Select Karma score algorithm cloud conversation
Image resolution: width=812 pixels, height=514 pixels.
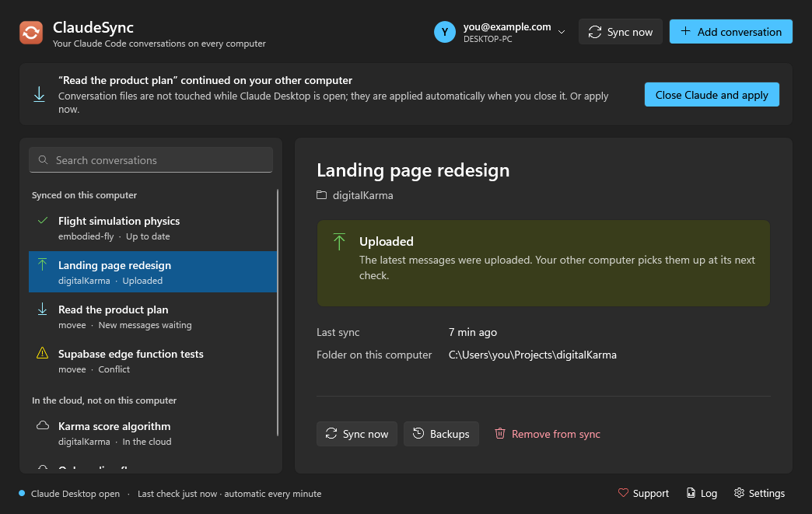[x=152, y=434]
